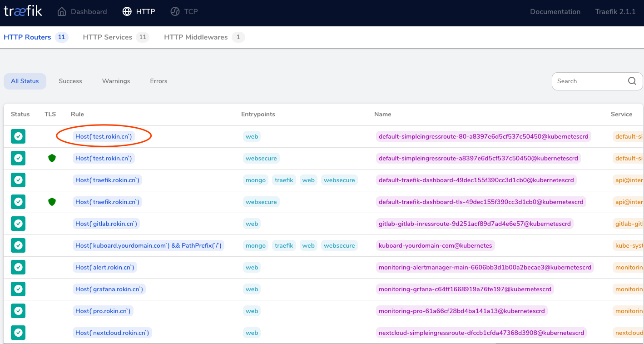Open the Documentation link

pos(555,12)
